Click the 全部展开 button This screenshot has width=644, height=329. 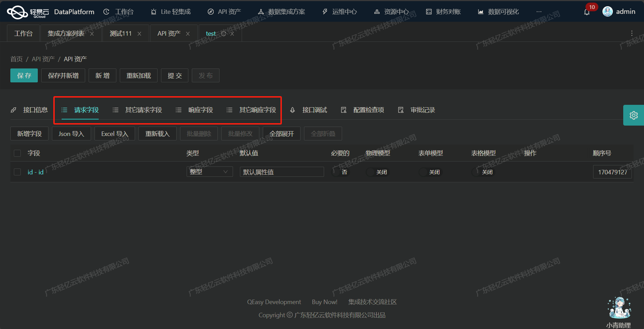[x=281, y=134]
